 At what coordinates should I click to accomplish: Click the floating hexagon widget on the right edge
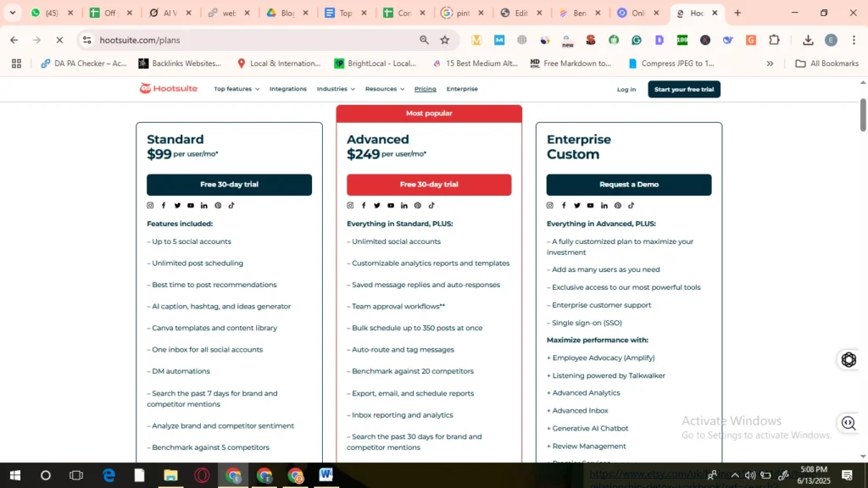[849, 359]
